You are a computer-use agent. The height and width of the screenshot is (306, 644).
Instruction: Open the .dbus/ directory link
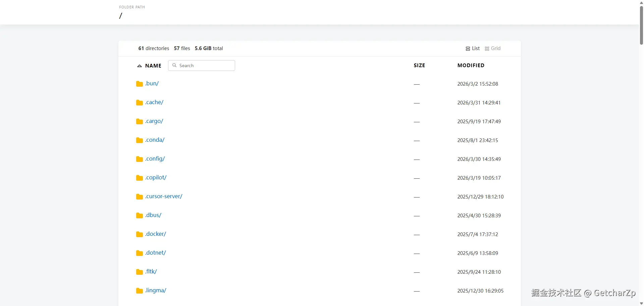tap(153, 215)
